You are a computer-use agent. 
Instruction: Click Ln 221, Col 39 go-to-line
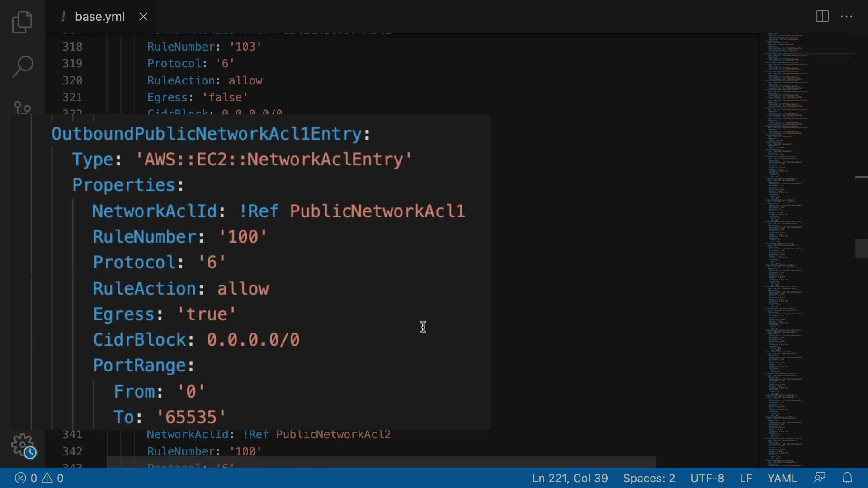[570, 478]
